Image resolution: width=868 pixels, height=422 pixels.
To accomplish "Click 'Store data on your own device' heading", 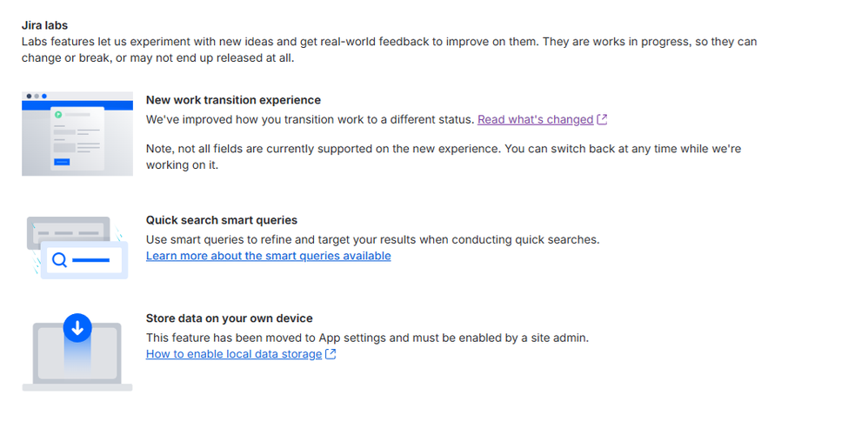I will coord(230,318).
